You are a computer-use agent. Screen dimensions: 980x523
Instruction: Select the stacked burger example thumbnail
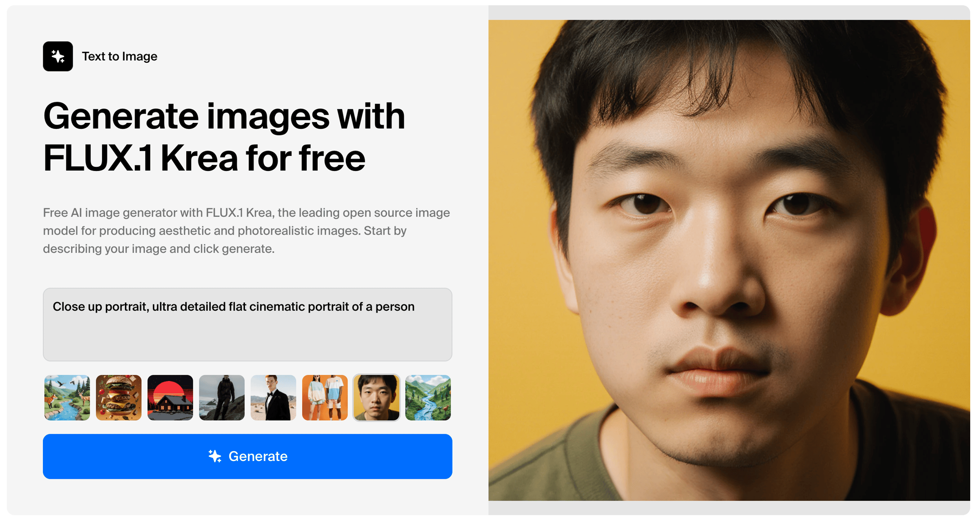pyautogui.click(x=119, y=398)
